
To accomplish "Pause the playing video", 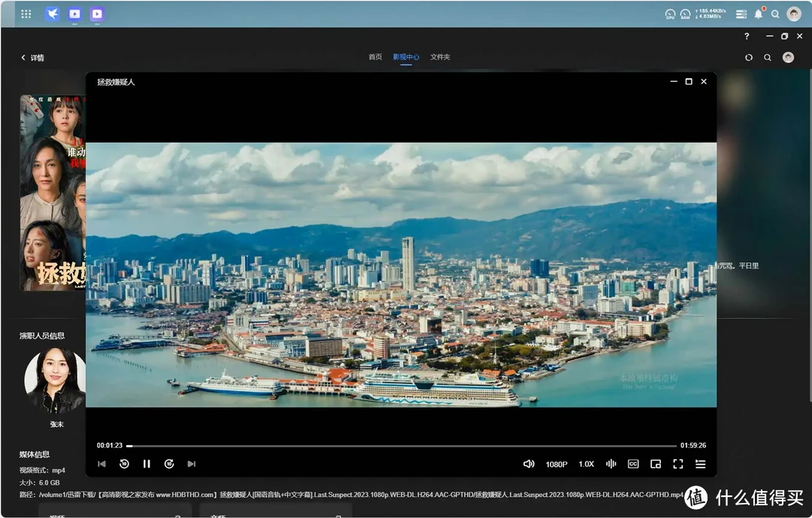I will coord(147,464).
